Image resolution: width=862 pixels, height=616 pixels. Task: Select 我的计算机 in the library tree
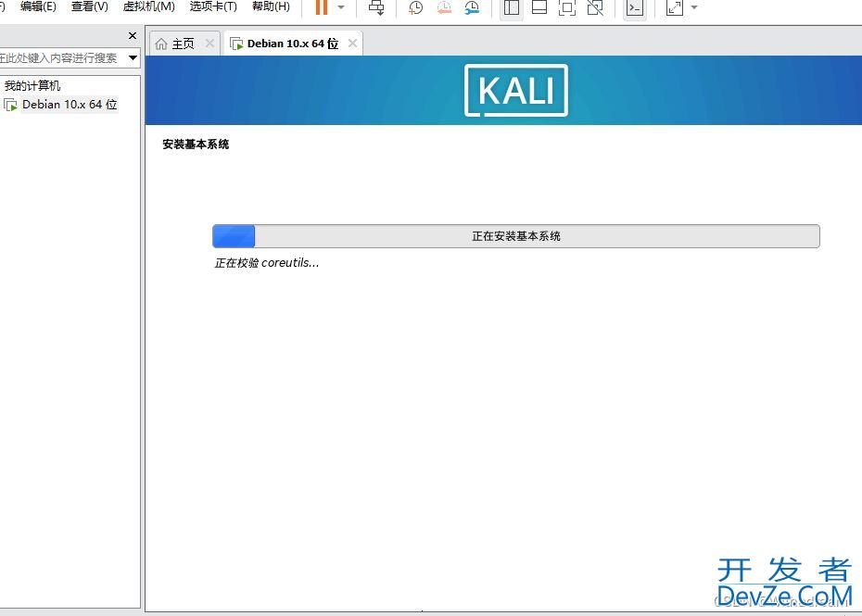(x=32, y=86)
